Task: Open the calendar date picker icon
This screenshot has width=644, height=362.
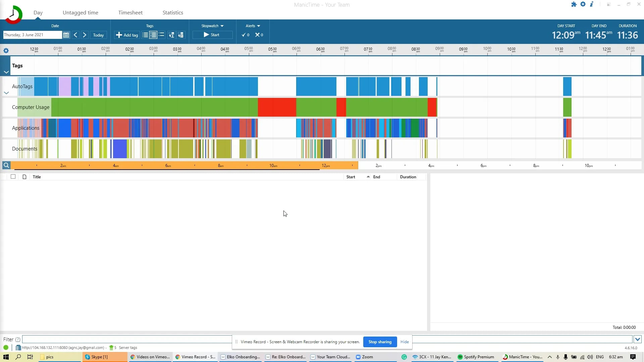Action: point(66,35)
